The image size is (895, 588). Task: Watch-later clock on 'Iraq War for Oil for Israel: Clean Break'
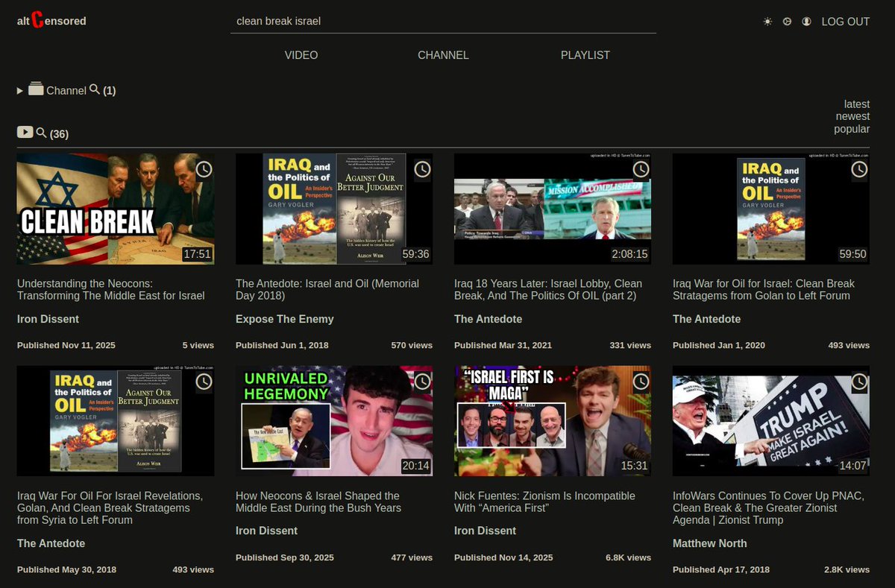[x=859, y=169]
